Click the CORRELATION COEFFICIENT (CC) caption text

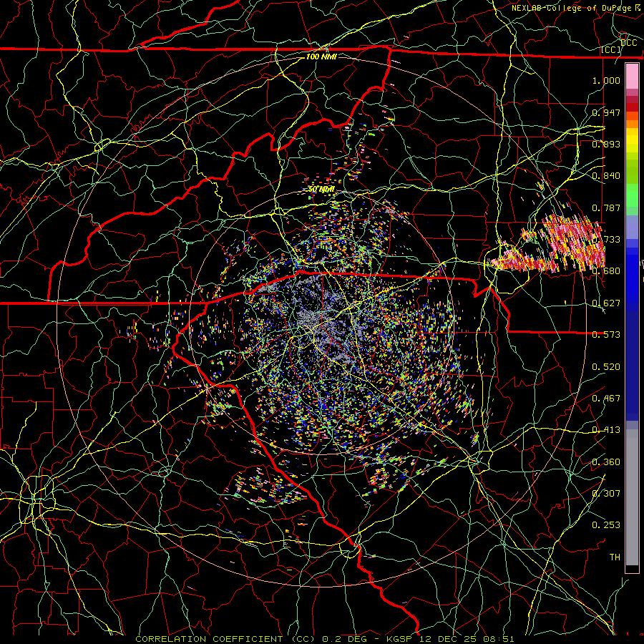tap(226, 639)
